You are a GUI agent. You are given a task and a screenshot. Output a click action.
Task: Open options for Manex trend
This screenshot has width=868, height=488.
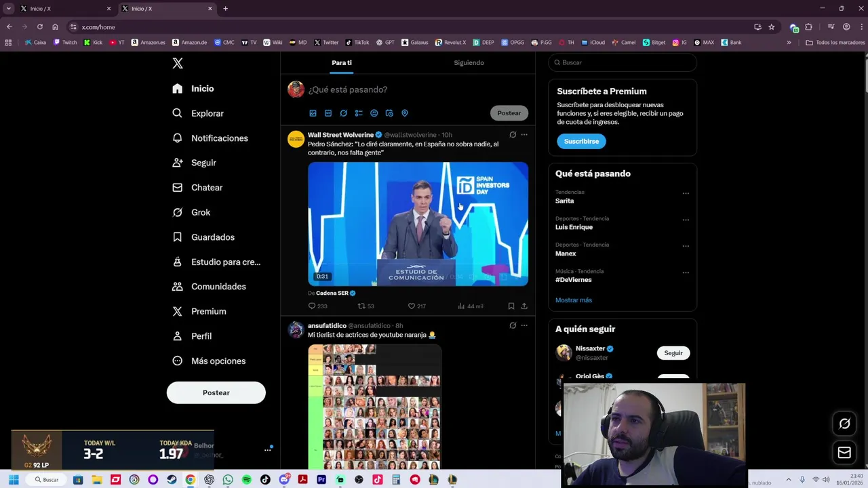pyautogui.click(x=686, y=246)
